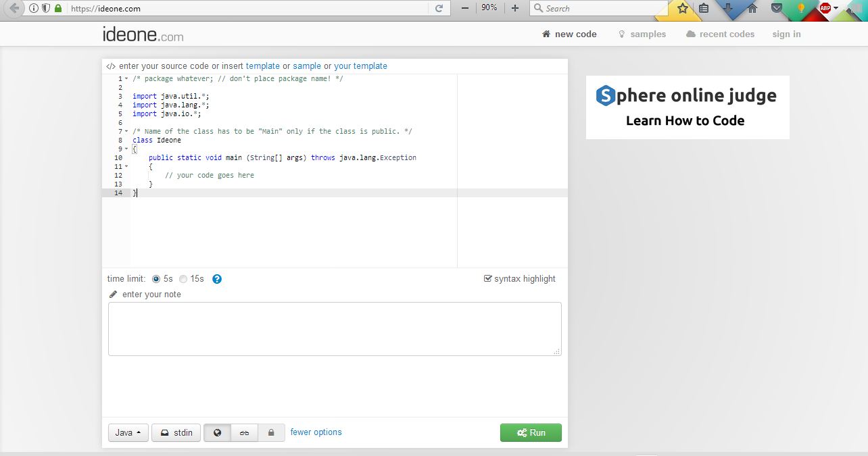Collapse the code fold at line 7
The height and width of the screenshot is (456, 868).
[x=126, y=132]
